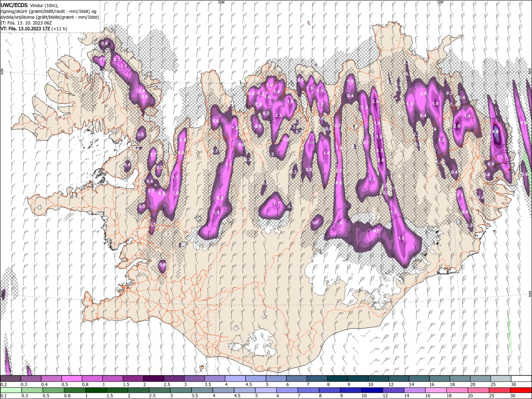Select the light pink 16–18 rain legend swatch
The height and width of the screenshot is (399, 532).
coord(436,390)
